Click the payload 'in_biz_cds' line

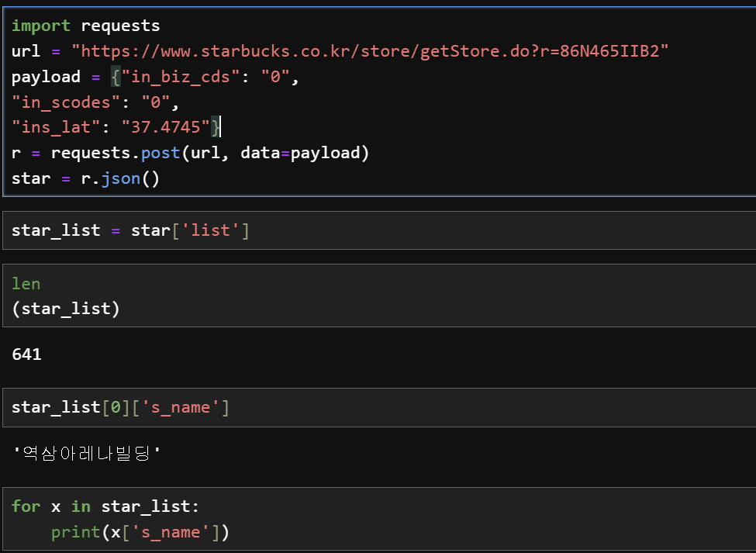(155, 77)
